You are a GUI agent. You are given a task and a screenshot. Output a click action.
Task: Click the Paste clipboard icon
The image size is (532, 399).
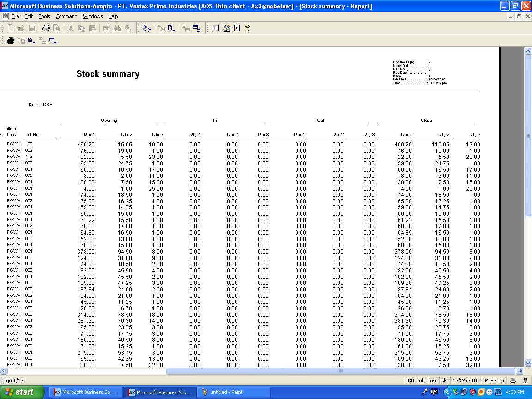tap(92, 29)
